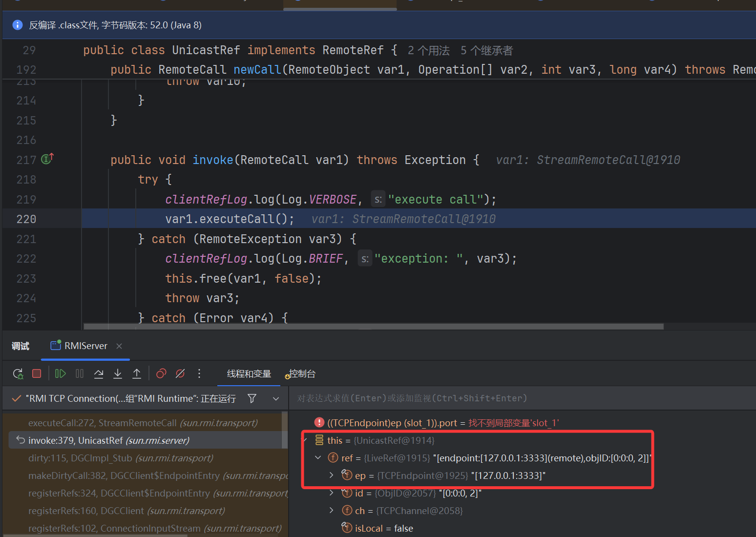
Task: Switch to the 控制台 console tab
Action: pyautogui.click(x=302, y=374)
